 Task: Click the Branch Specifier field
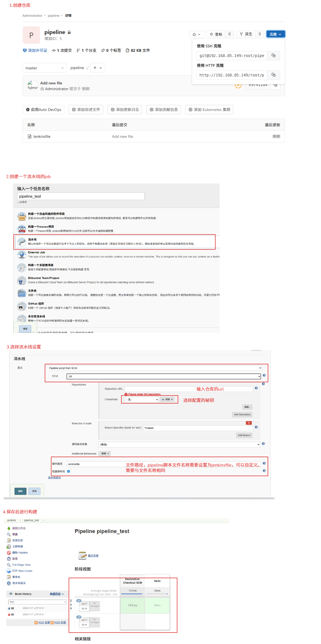[198, 428]
